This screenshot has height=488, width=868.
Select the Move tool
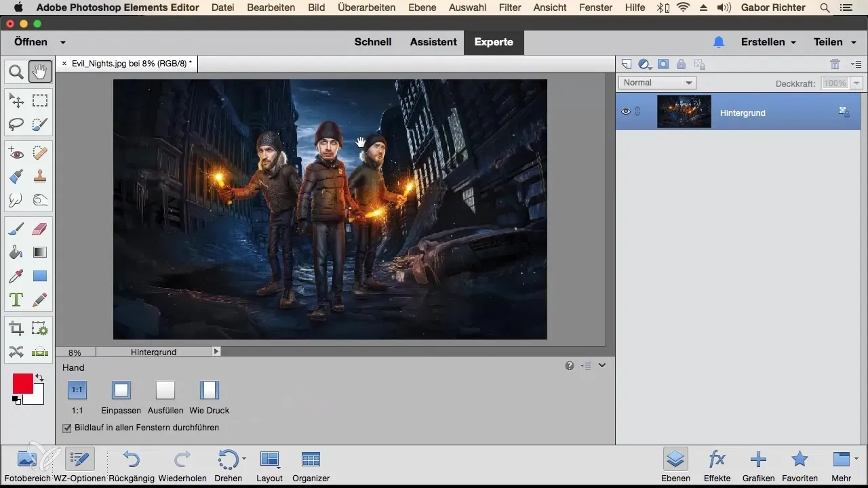coord(16,101)
